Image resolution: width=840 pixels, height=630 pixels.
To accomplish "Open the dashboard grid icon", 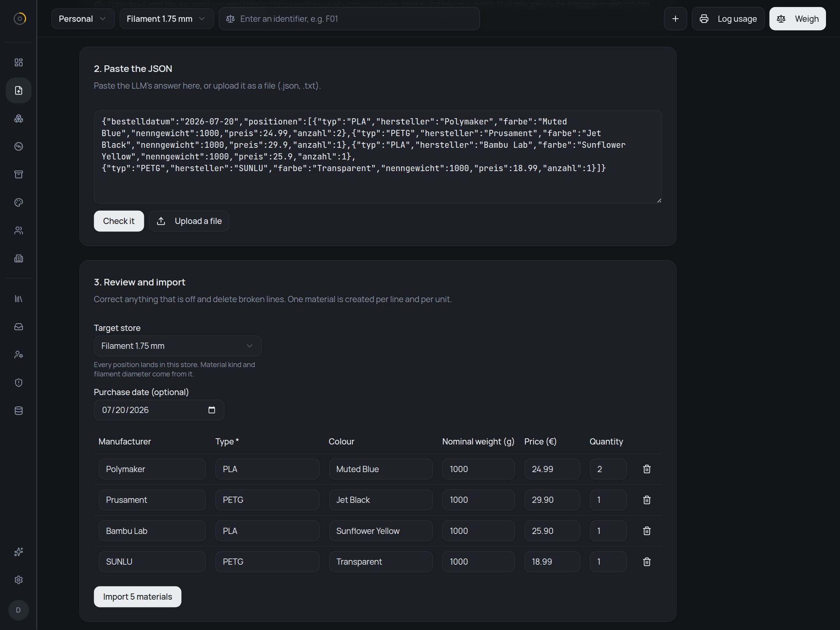I will pos(19,63).
